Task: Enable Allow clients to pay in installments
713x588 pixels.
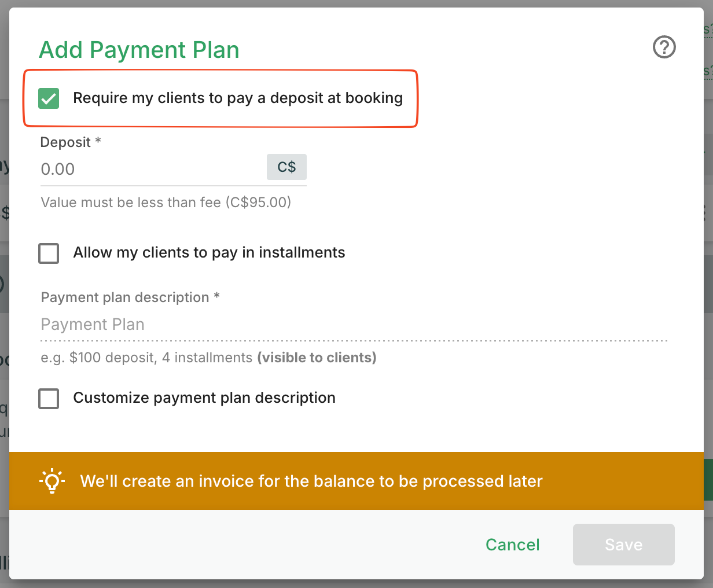Action: click(49, 253)
